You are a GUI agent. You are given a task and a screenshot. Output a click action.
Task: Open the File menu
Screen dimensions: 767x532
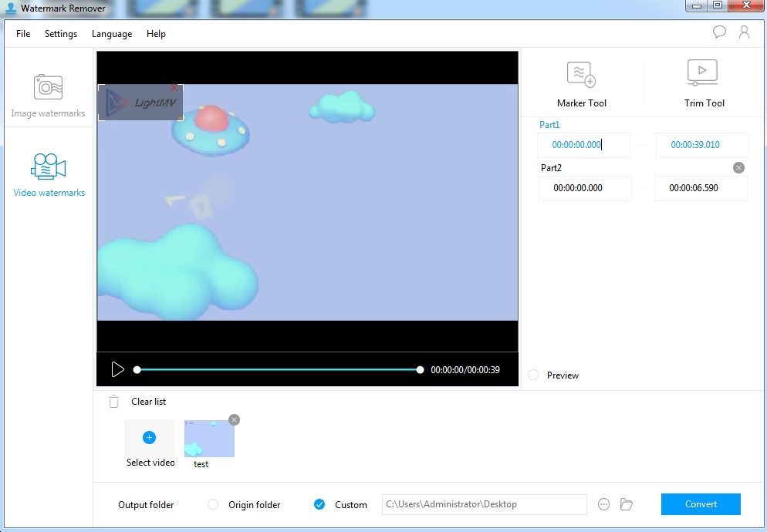(x=23, y=34)
